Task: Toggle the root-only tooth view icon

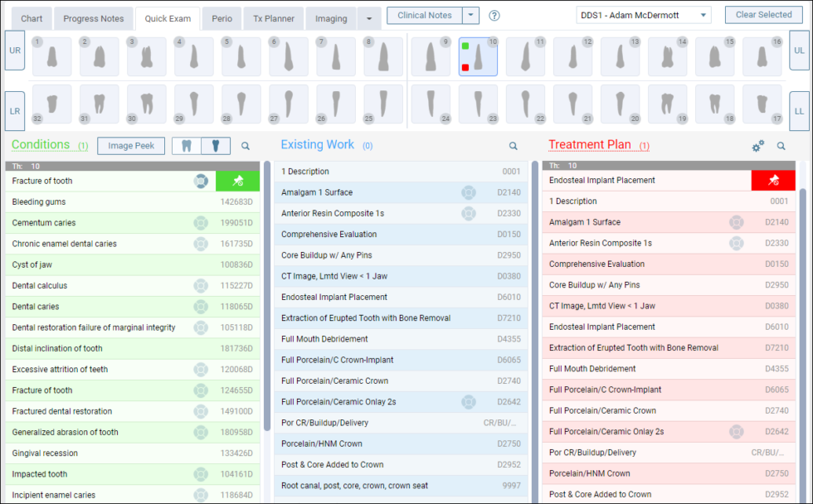Action: (x=215, y=145)
